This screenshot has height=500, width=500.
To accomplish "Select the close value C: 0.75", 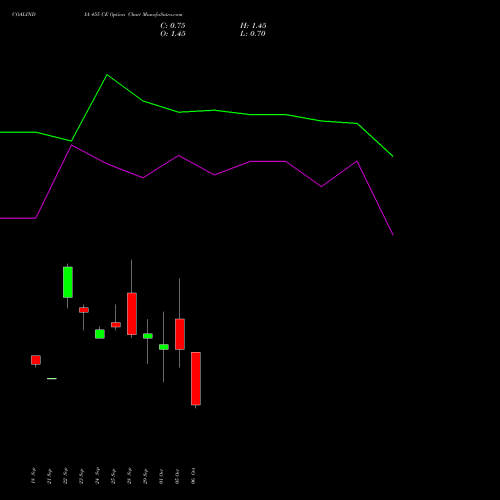I will [x=173, y=26].
